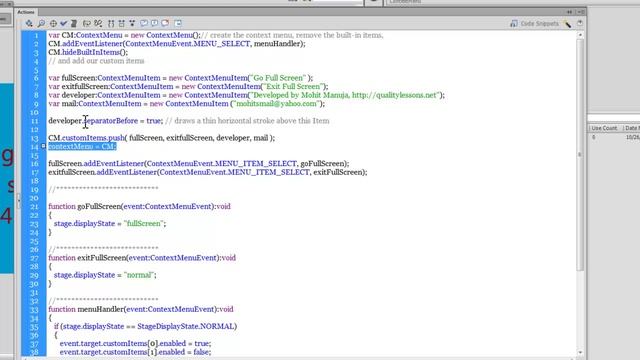Viewport: 640px width, 360px height.
Task: Open the Debug options icon
Action: click(x=98, y=24)
